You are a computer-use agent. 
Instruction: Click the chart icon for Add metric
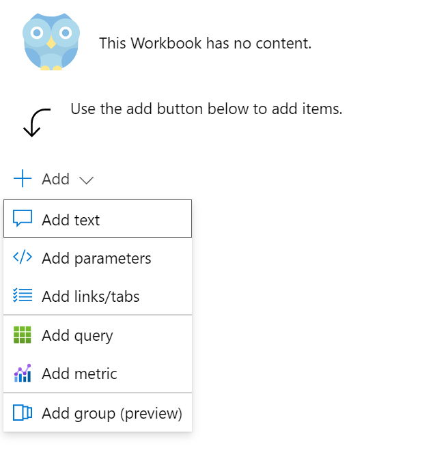pos(23,374)
